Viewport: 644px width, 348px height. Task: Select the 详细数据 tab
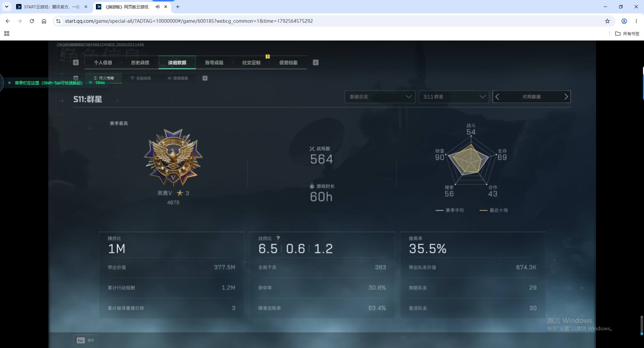point(177,63)
